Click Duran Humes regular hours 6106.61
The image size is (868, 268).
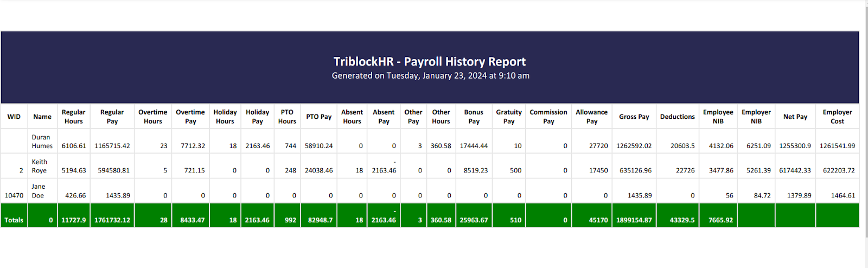coord(74,146)
